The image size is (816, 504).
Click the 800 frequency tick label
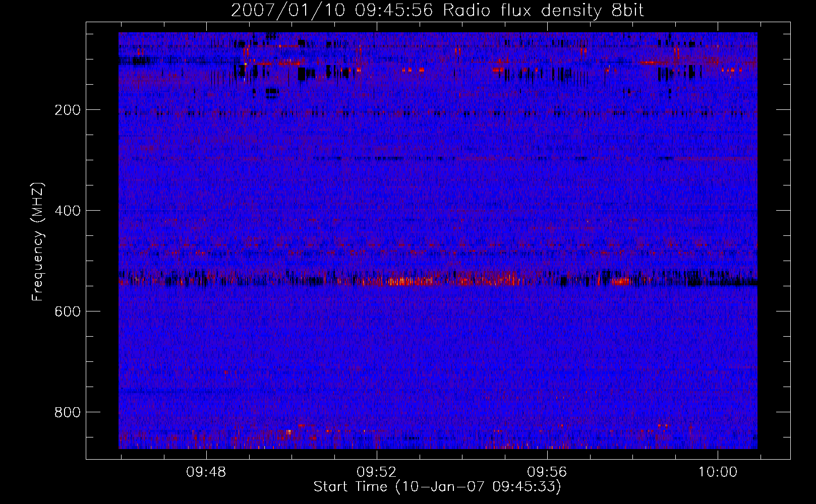point(68,412)
